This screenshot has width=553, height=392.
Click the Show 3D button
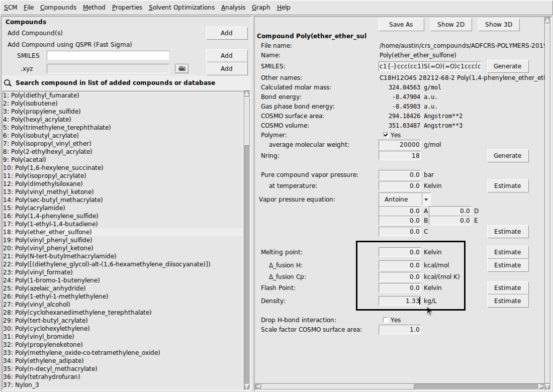pos(498,24)
